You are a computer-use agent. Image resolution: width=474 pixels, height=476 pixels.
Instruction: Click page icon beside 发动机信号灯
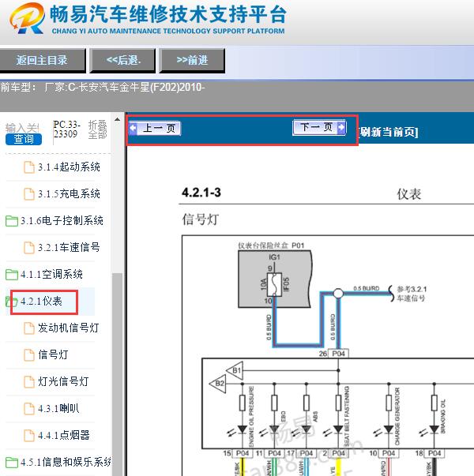click(x=29, y=328)
